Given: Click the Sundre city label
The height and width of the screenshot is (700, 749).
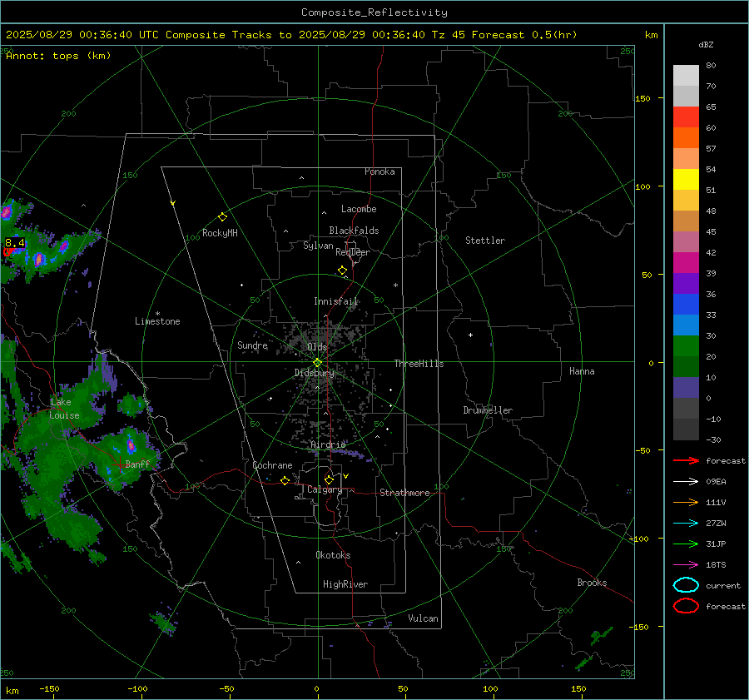Looking at the screenshot, I should (252, 345).
